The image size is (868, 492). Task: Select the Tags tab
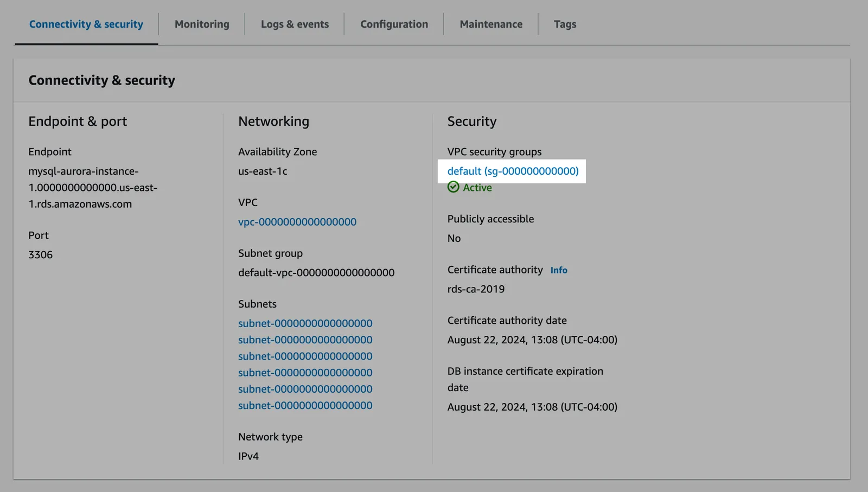565,24
